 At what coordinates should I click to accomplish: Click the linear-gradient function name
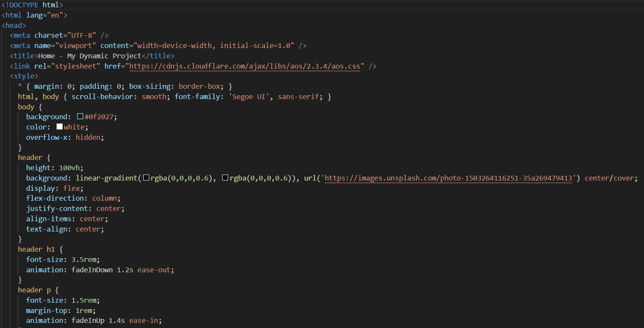click(107, 178)
